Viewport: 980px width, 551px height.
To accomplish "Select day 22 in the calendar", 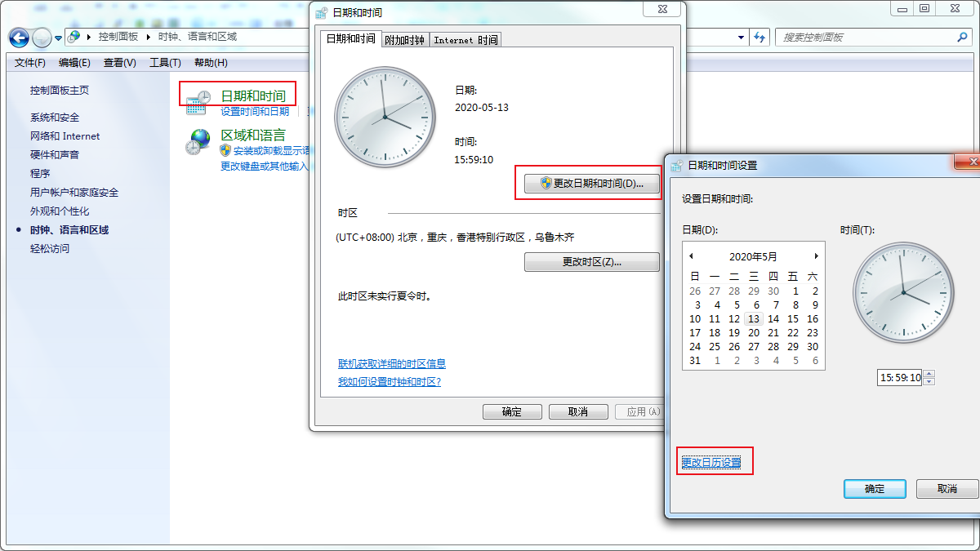I will (793, 333).
